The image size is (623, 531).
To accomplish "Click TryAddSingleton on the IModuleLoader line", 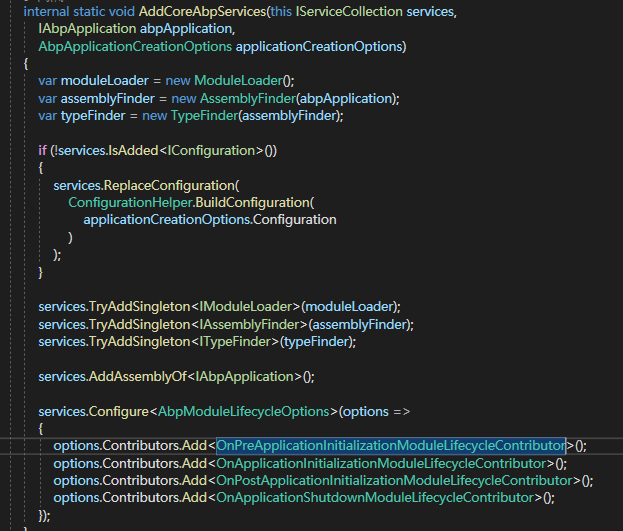I will click(139, 306).
